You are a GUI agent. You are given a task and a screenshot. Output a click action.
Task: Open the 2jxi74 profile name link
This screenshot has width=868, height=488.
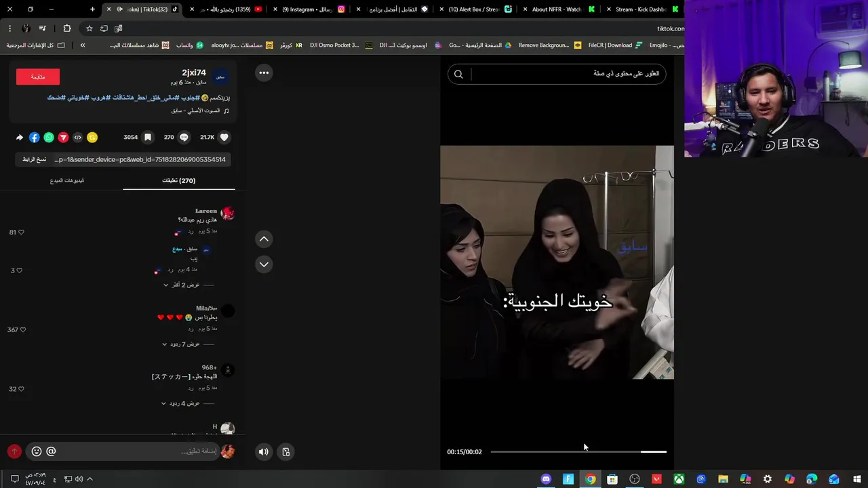coord(194,73)
